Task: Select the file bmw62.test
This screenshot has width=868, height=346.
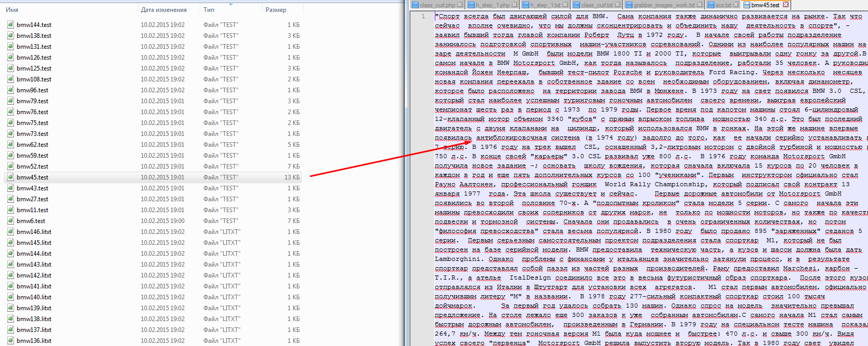Action: (x=32, y=144)
